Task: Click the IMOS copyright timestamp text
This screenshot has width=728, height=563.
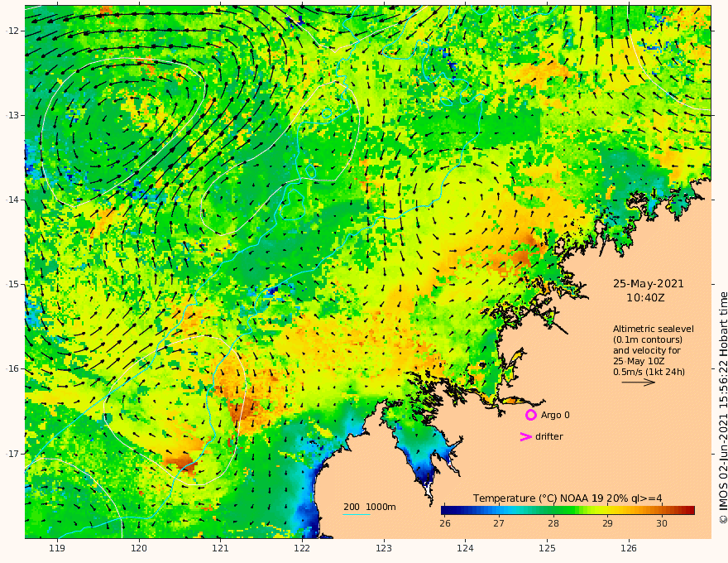Action: coord(723,407)
